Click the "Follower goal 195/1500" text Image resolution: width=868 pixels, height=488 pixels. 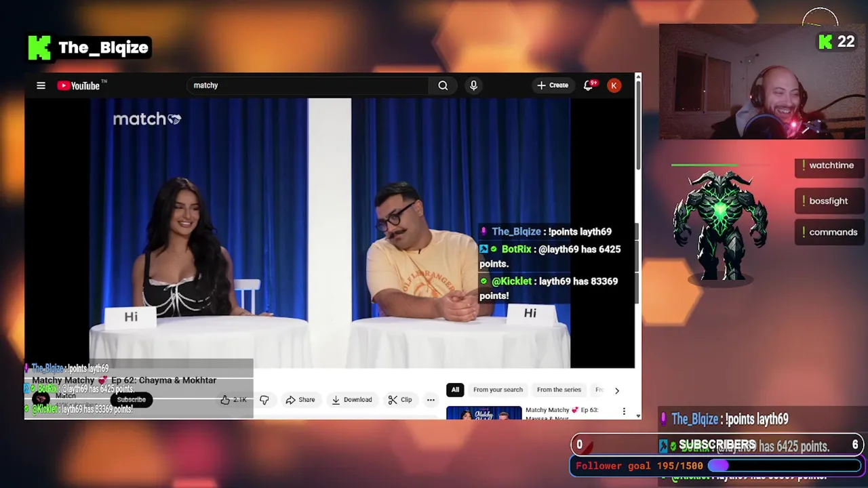click(639, 466)
